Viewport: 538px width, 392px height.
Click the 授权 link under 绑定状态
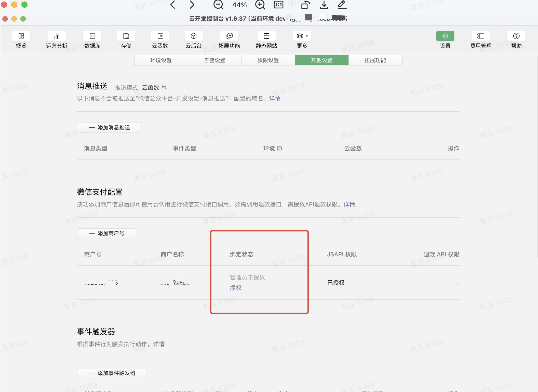[235, 288]
